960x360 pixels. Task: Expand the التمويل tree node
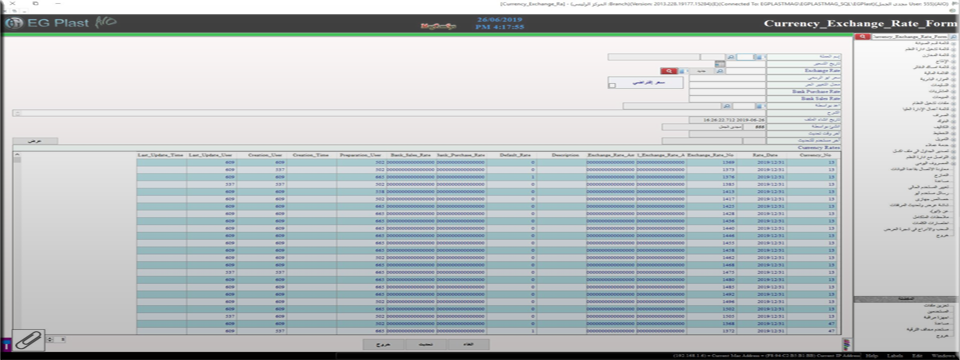[953, 139]
